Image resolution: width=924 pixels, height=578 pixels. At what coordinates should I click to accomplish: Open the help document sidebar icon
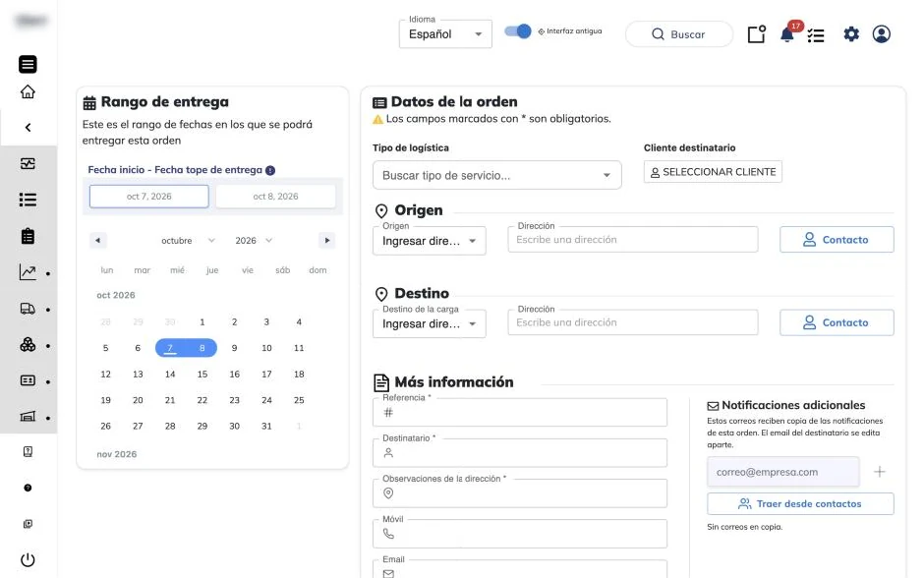point(28,452)
